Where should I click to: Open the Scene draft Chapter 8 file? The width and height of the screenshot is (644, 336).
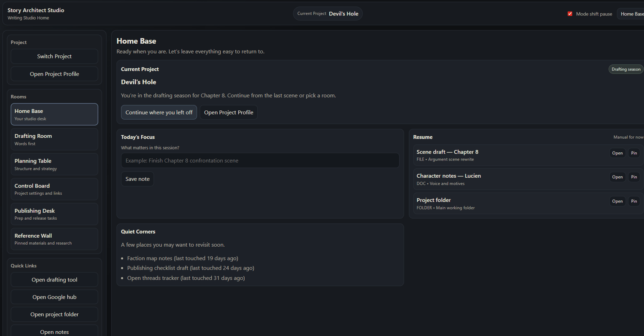point(617,153)
